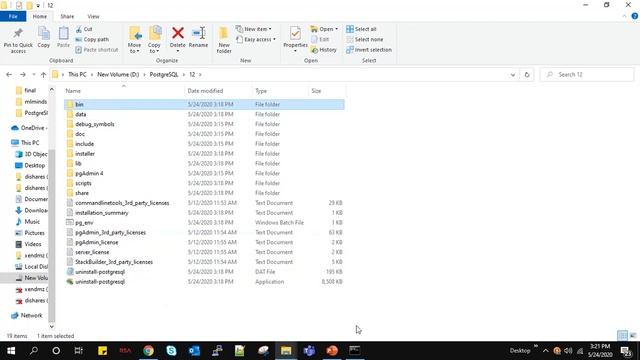Viewport: 640px width, 360px height.
Task: Switch to the Home ribbon tab
Action: point(40,16)
